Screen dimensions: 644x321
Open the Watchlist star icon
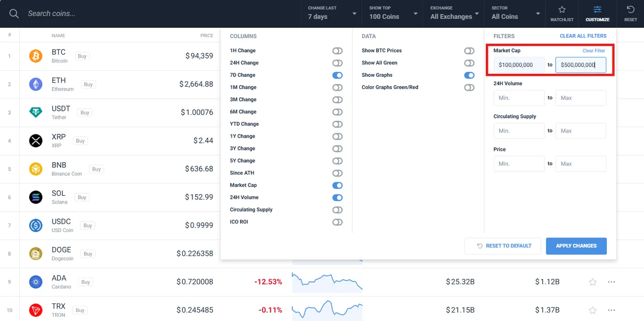562,9
